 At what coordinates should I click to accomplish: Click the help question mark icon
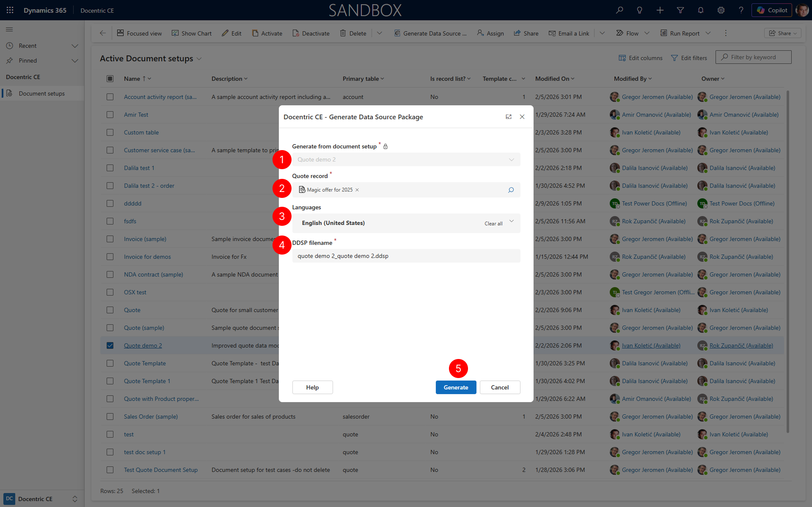click(x=741, y=10)
